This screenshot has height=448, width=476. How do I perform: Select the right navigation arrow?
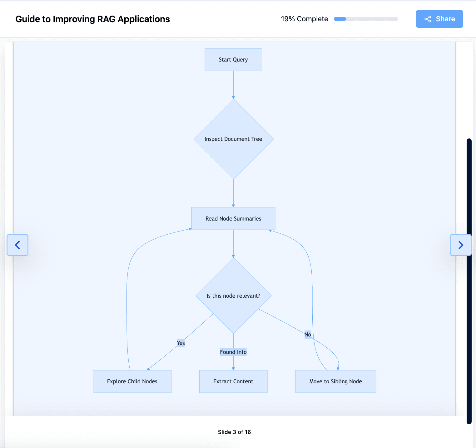pyautogui.click(x=460, y=245)
